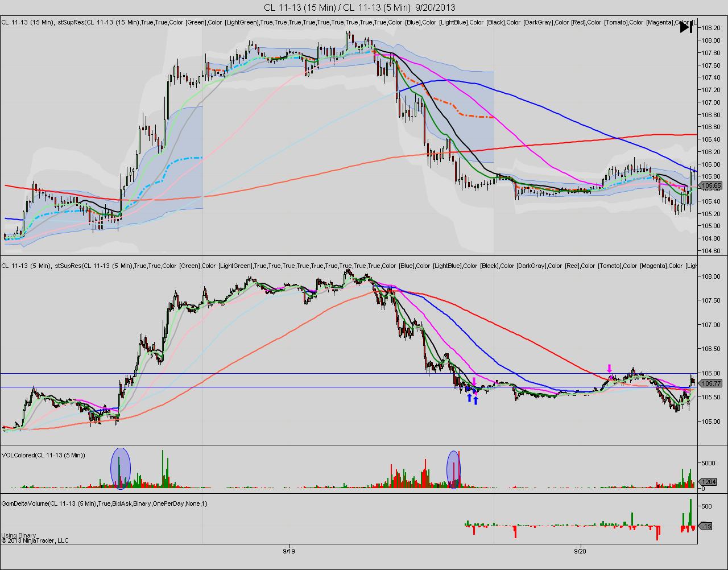
Task: Click the 9/20 date label
Action: pos(580,551)
